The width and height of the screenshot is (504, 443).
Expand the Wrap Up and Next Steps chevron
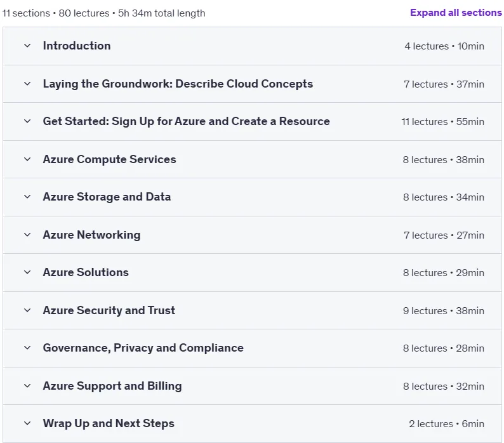[x=27, y=423]
